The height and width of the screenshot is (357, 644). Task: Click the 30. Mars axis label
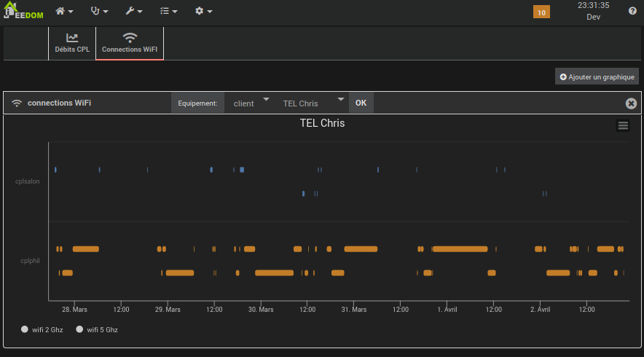(x=261, y=310)
